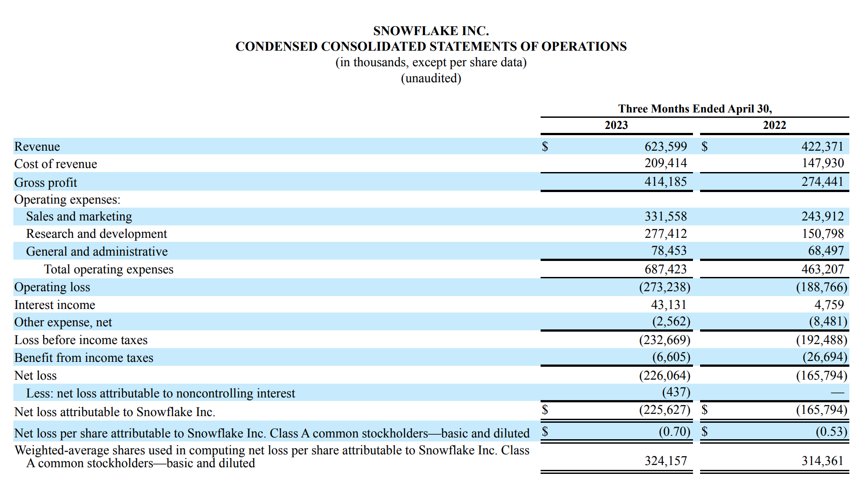Click Total operating expenses label

coord(108,269)
